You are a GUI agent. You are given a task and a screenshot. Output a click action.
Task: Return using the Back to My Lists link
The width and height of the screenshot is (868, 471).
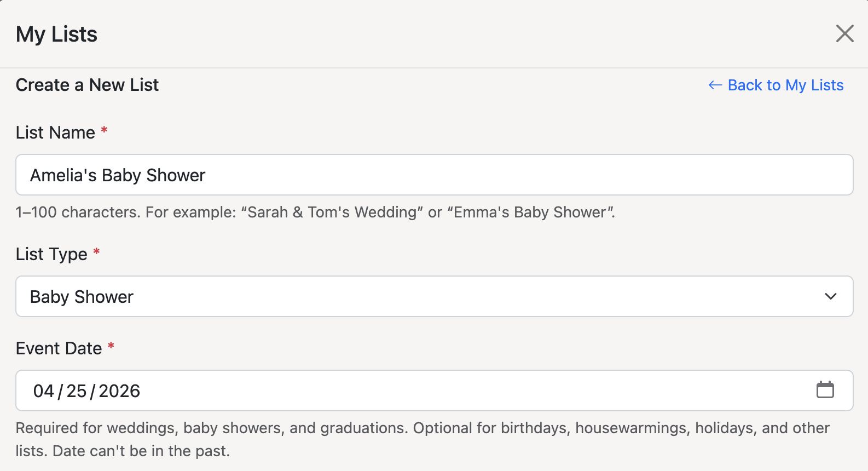point(785,85)
